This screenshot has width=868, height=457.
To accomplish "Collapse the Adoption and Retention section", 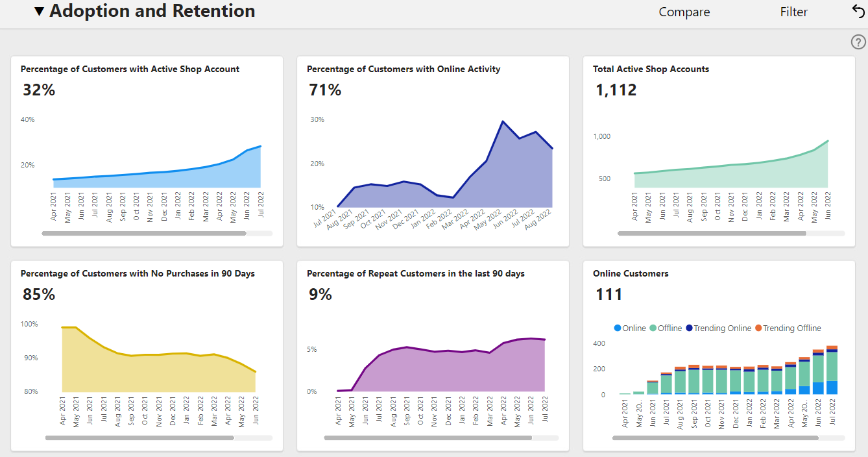I will click(40, 12).
